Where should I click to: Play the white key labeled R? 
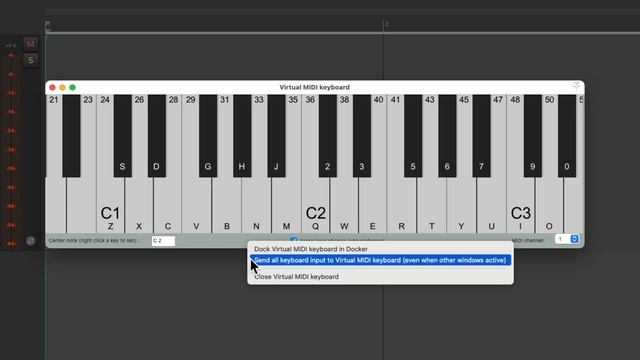(x=402, y=206)
